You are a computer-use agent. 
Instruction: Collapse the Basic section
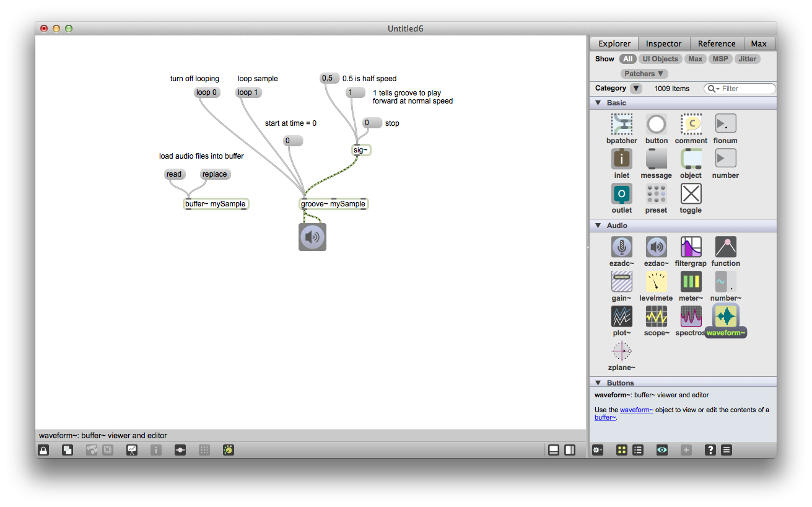[598, 103]
